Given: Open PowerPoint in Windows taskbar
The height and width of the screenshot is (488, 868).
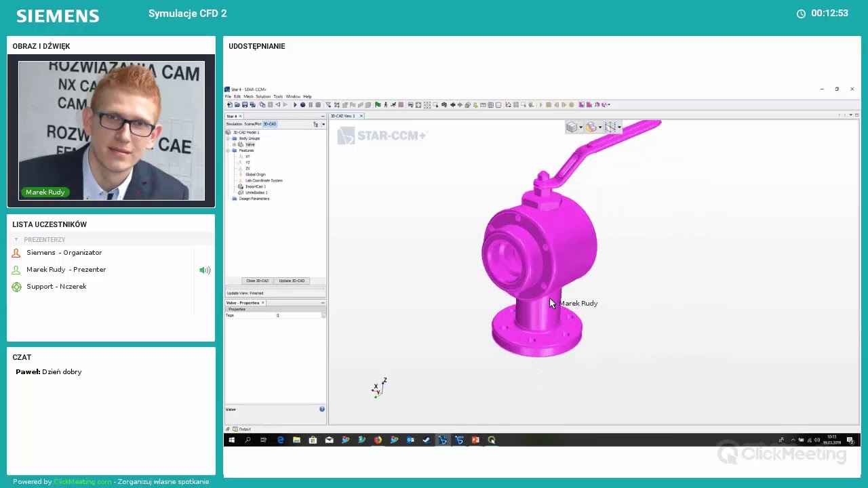Looking at the screenshot, I should coord(475,440).
